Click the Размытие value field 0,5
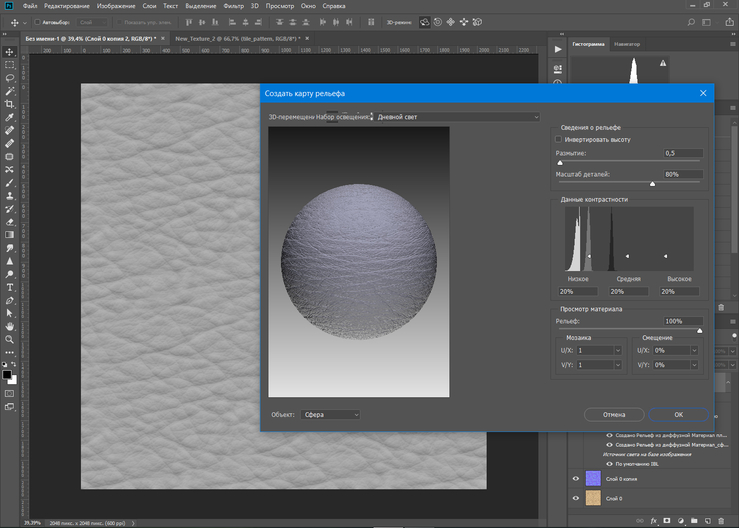This screenshot has height=528, width=739. point(683,153)
